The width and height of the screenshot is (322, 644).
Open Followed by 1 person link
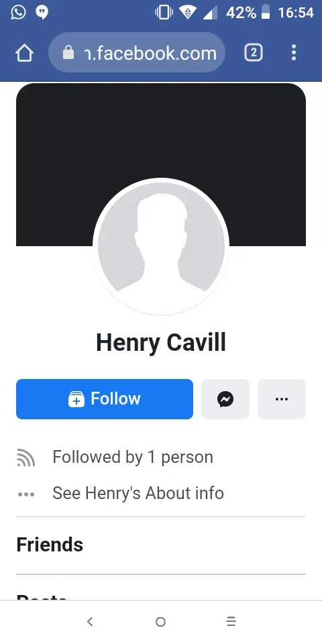(x=133, y=457)
